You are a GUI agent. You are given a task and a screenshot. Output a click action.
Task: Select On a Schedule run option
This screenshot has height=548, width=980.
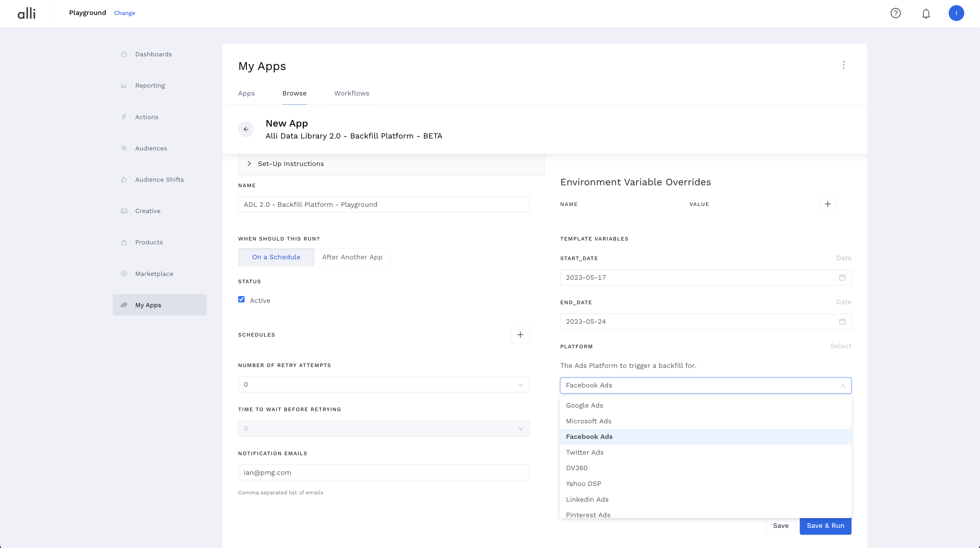[x=276, y=257]
